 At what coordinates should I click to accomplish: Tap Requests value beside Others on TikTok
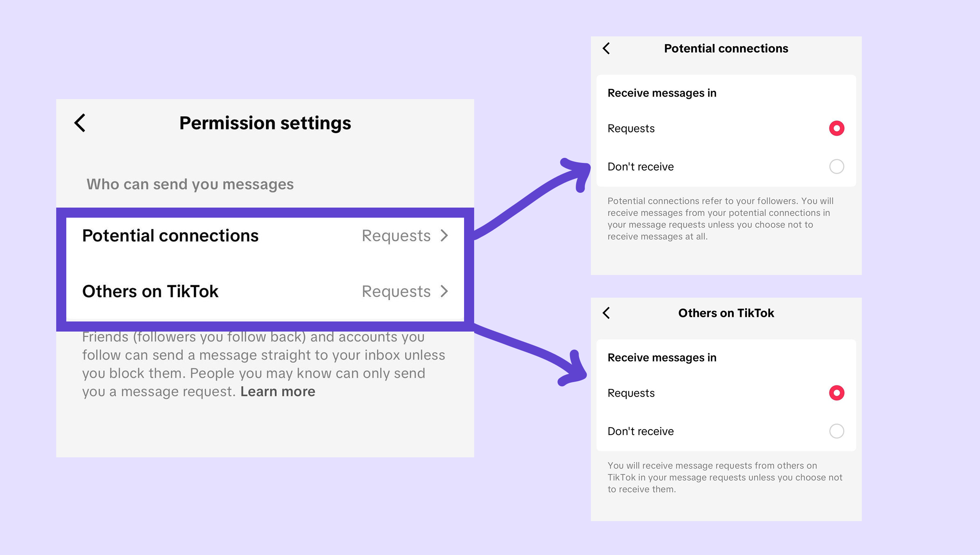click(x=396, y=292)
